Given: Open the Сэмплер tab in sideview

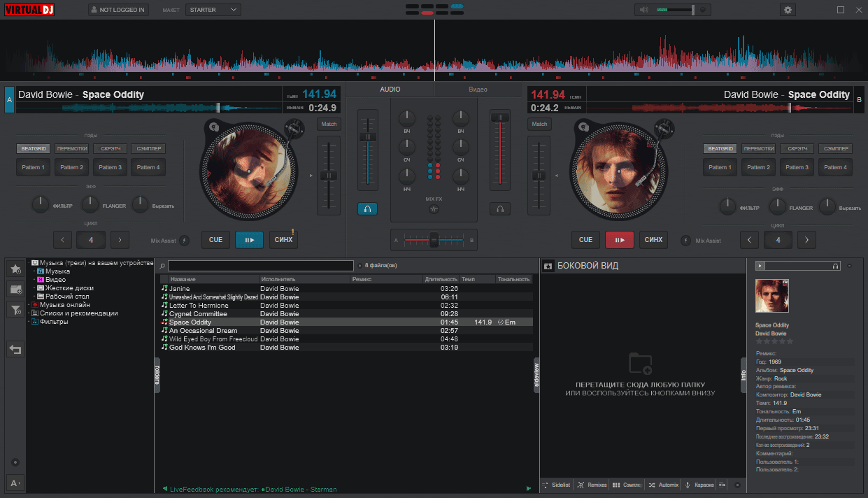Looking at the screenshot, I should point(627,485).
